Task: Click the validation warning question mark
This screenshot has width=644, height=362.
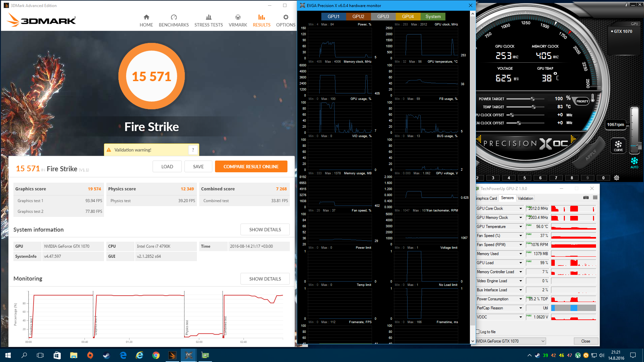Action: (x=193, y=150)
